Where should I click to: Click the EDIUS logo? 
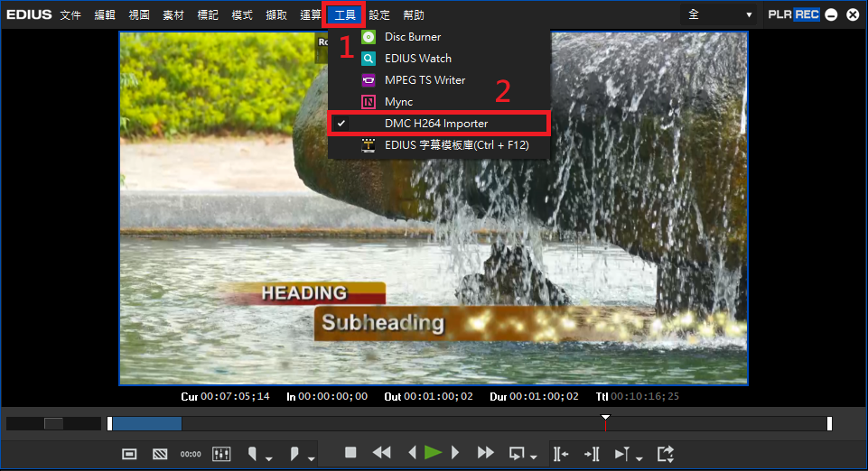coord(29,14)
